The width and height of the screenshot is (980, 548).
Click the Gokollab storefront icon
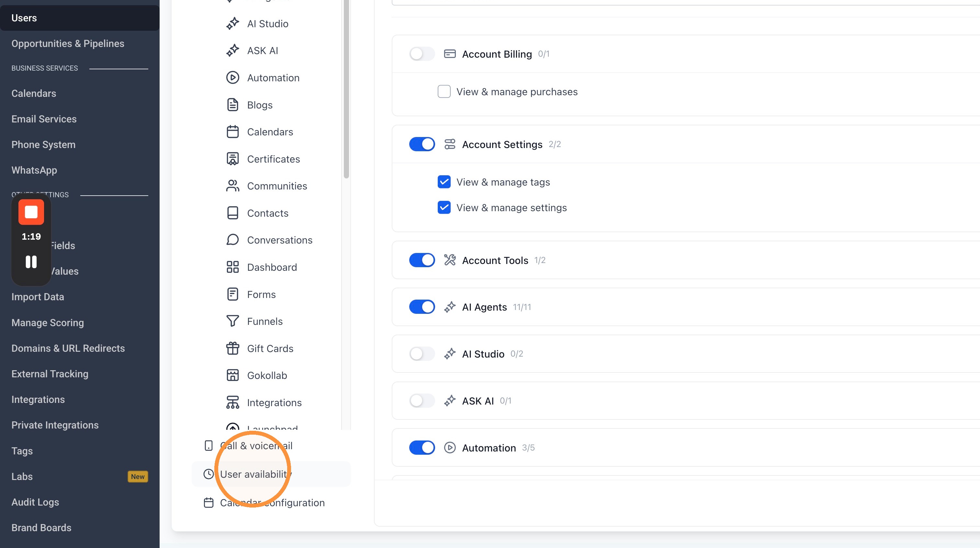[232, 375]
